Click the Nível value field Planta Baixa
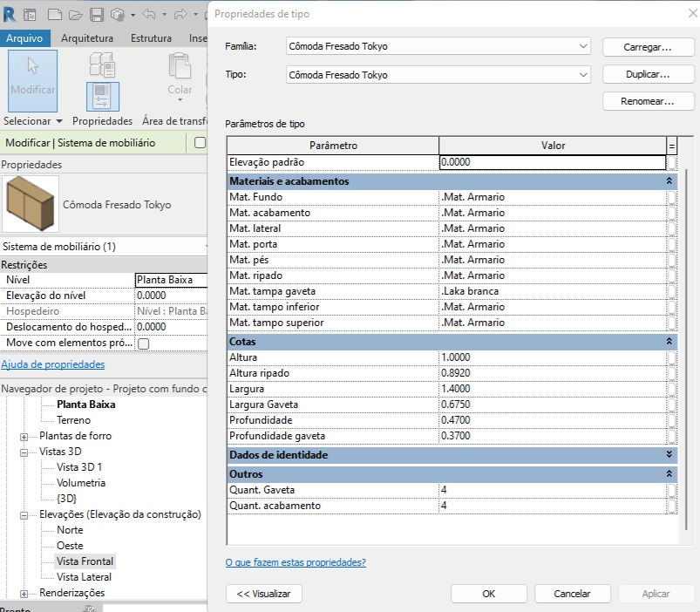The image size is (700, 612). (x=171, y=280)
